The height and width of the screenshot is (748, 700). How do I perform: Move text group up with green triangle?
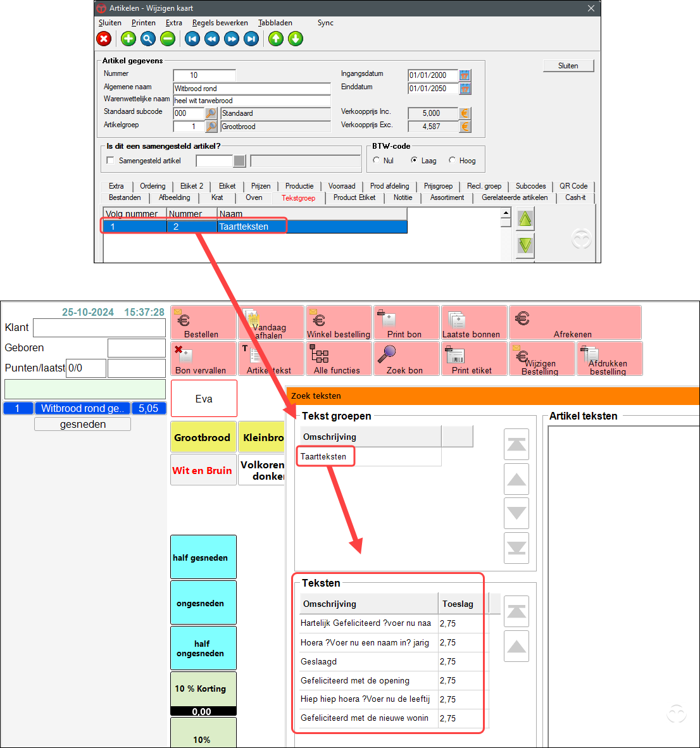point(525,219)
